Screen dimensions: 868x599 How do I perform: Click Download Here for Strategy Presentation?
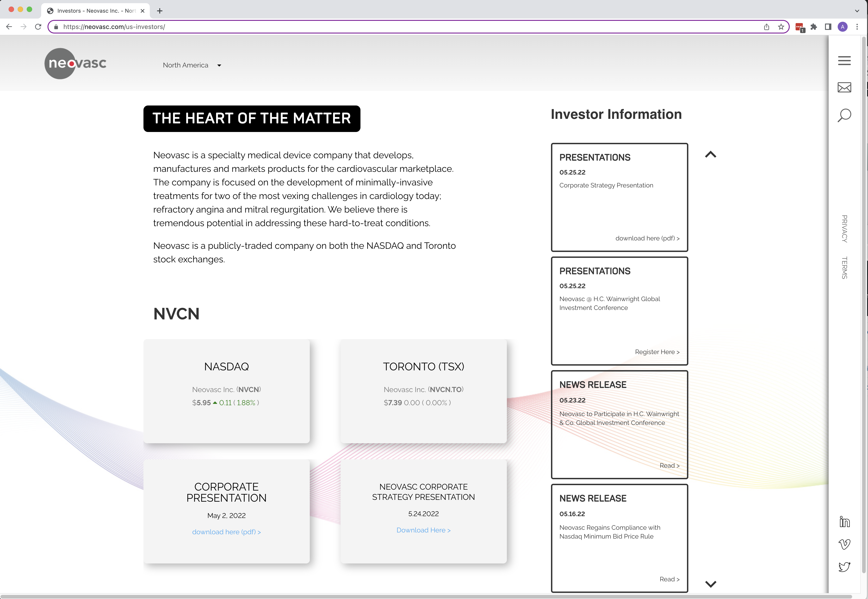point(423,530)
